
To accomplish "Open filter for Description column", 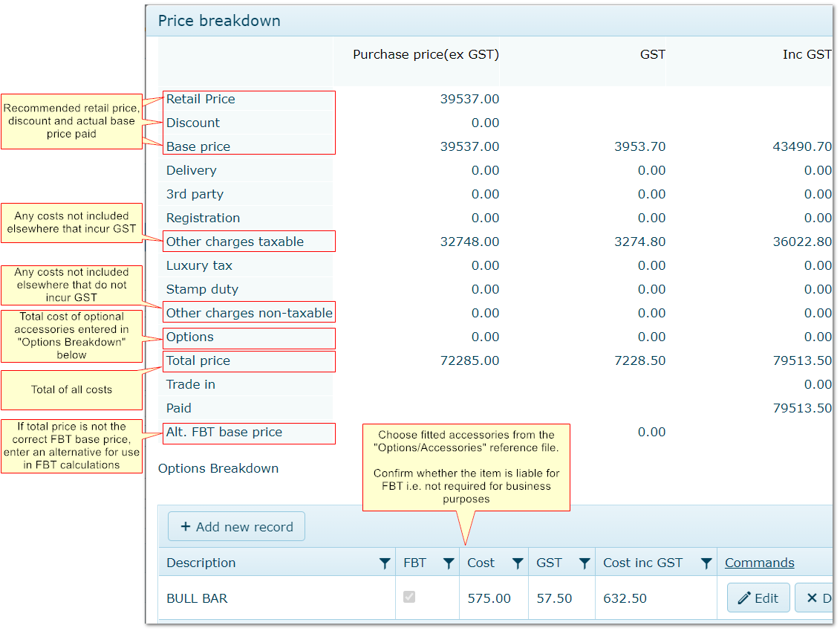I will 384,563.
